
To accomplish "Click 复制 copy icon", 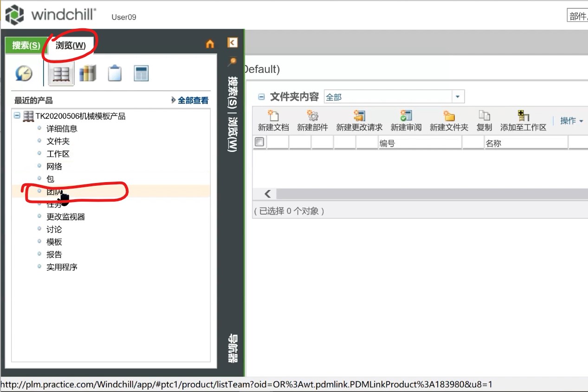I will [x=484, y=115].
